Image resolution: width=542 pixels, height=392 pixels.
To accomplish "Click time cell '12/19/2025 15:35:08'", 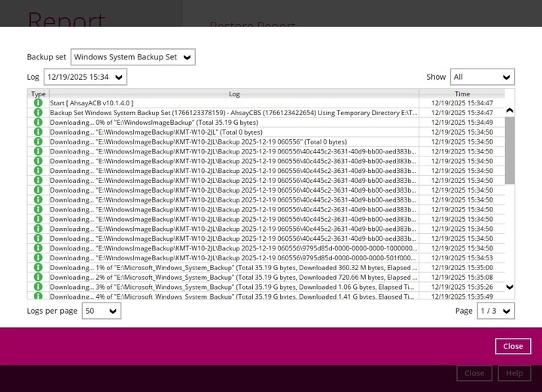I will (x=462, y=277).
